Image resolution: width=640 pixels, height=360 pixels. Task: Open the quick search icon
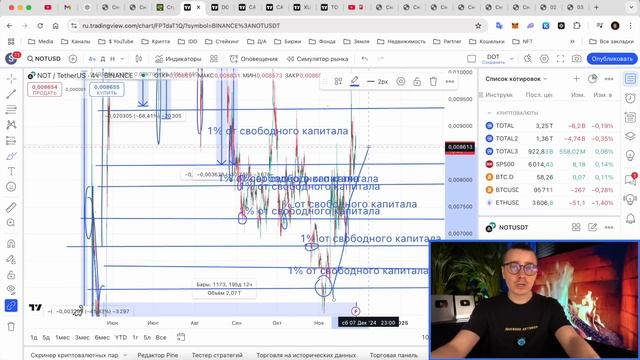point(528,59)
